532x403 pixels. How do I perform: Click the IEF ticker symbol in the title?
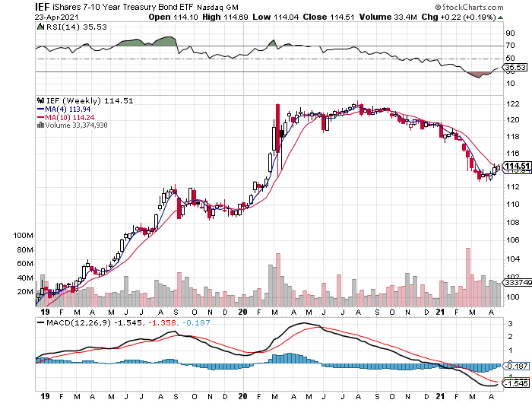(x=43, y=7)
